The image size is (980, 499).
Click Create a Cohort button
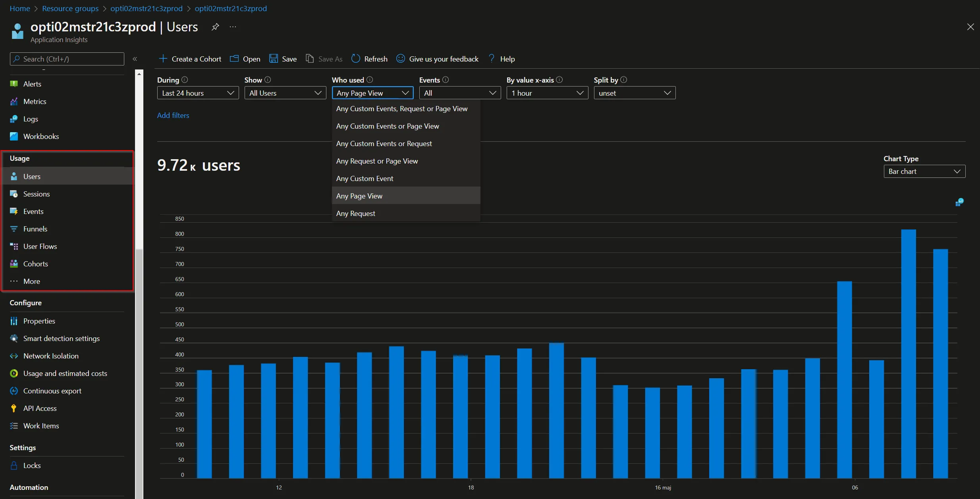click(x=190, y=59)
